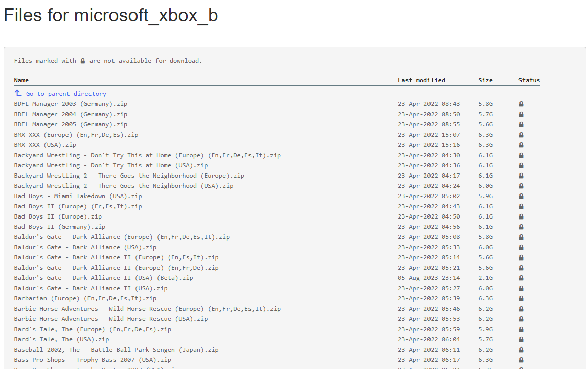Select Backyard Wrestling 2 Neighborhood (USA) file name

click(124, 186)
